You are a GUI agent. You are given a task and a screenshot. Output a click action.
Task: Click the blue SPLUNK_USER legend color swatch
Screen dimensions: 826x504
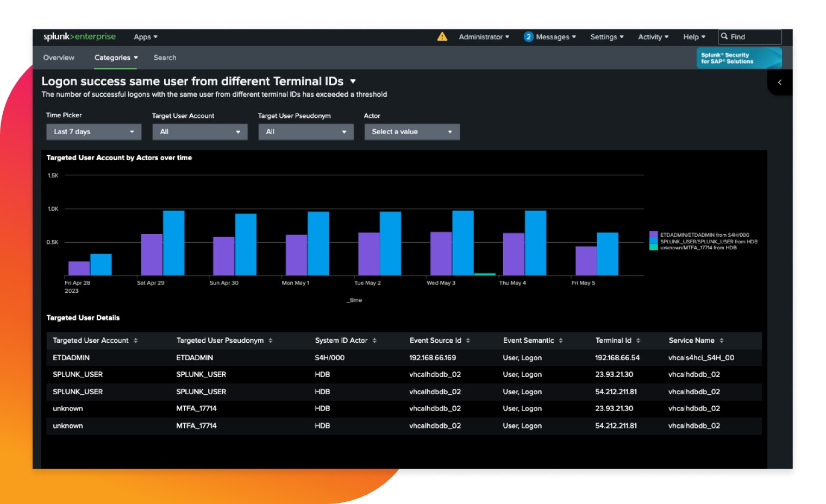point(654,242)
